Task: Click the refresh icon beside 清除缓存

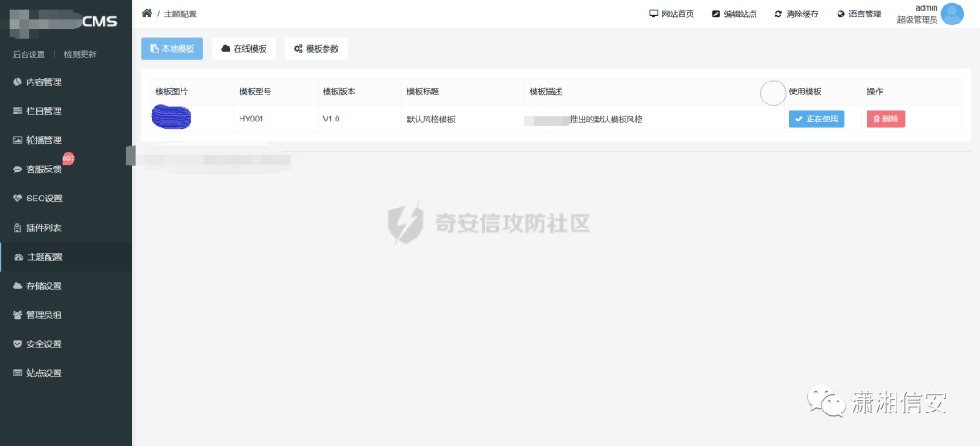Action: [x=779, y=14]
